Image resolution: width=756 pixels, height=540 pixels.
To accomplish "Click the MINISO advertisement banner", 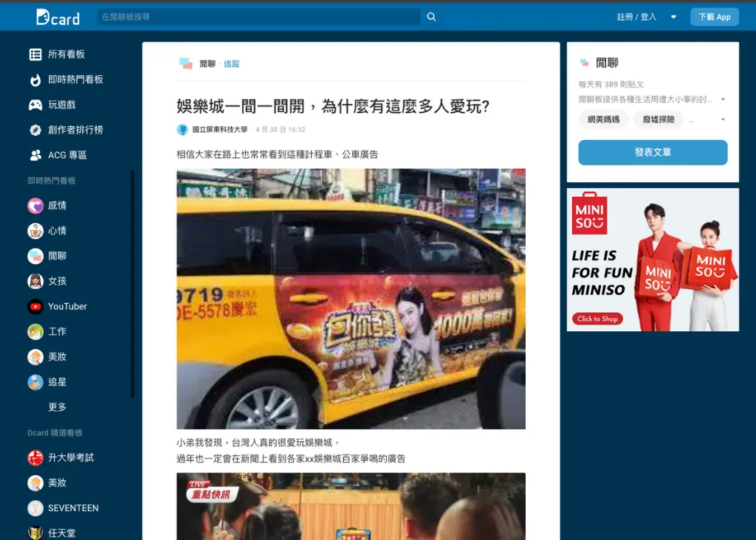I will (653, 260).
